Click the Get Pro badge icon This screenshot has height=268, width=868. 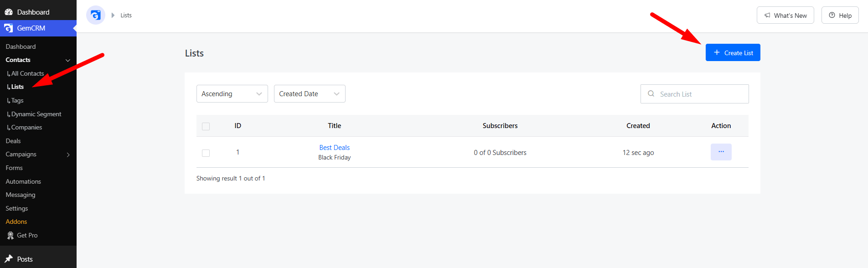pyautogui.click(x=10, y=235)
